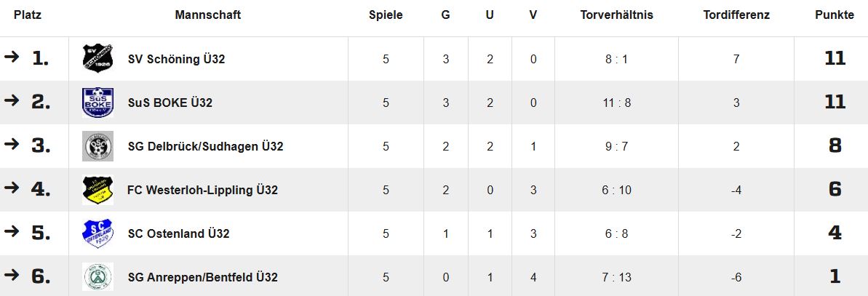
Task: Click the SuS BOKE club logo
Action: tap(98, 103)
